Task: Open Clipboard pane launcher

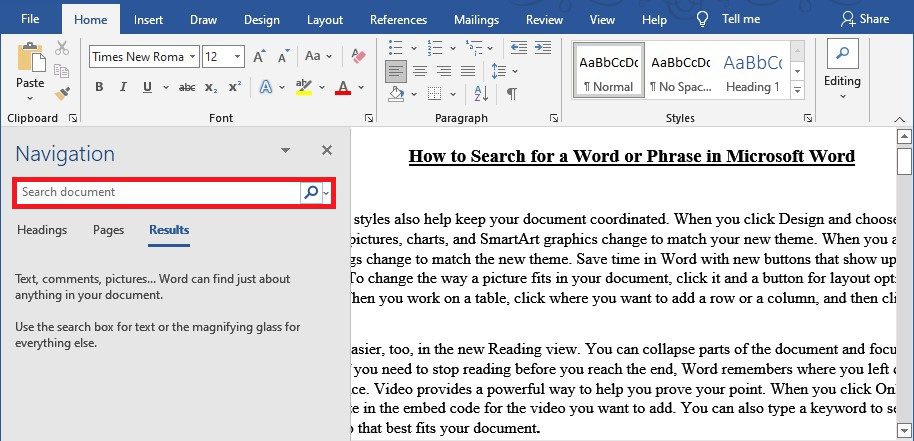Action: (73, 118)
